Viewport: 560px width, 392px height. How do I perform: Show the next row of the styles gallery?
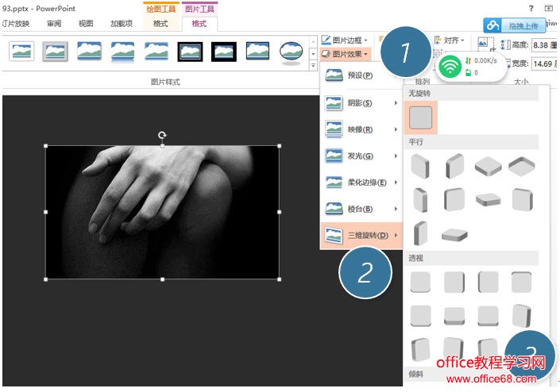[313, 54]
